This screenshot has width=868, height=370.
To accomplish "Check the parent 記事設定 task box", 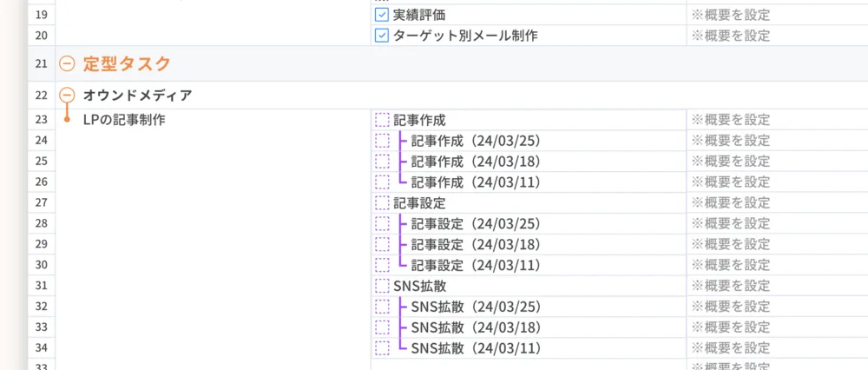I will [x=382, y=202].
